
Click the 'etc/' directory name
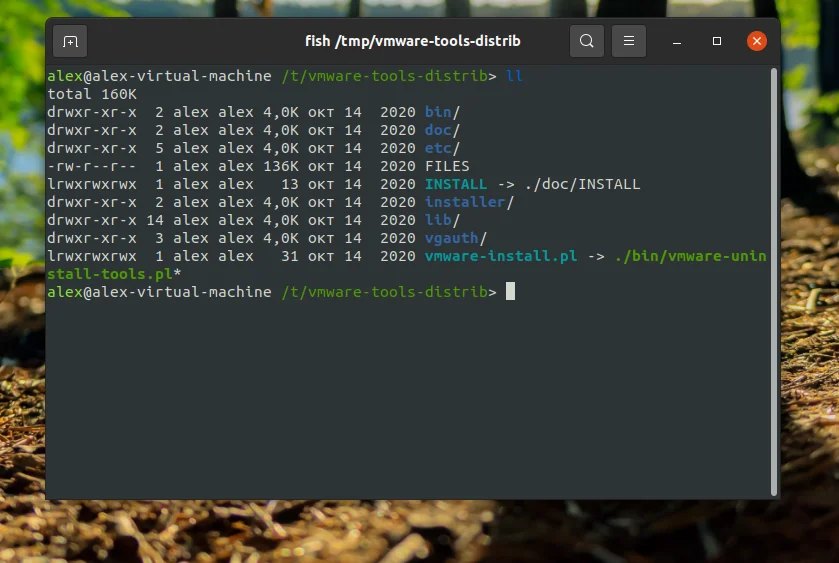pos(443,148)
